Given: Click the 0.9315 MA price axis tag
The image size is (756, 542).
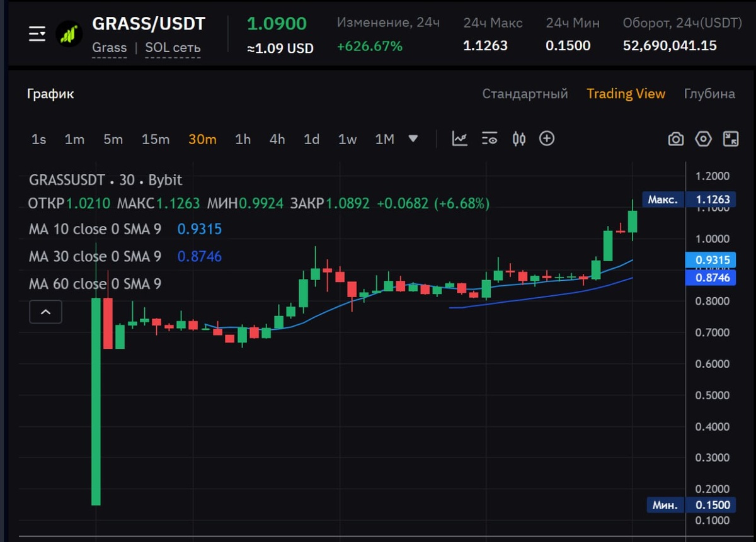Looking at the screenshot, I should pos(711,260).
